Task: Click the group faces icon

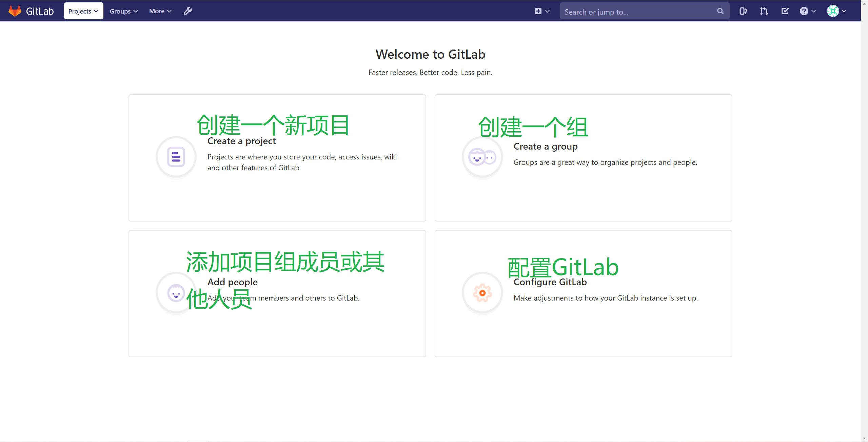Action: [x=482, y=157]
